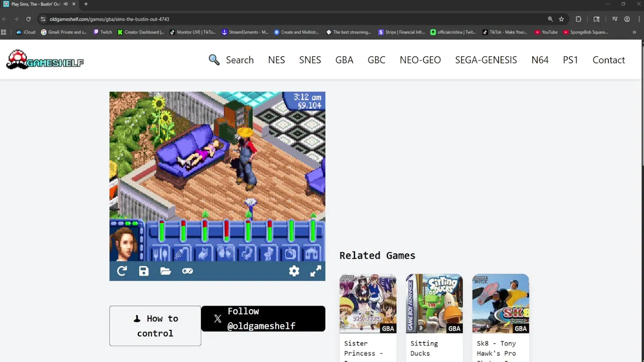Load a saved state via the open folder icon

[166, 271]
